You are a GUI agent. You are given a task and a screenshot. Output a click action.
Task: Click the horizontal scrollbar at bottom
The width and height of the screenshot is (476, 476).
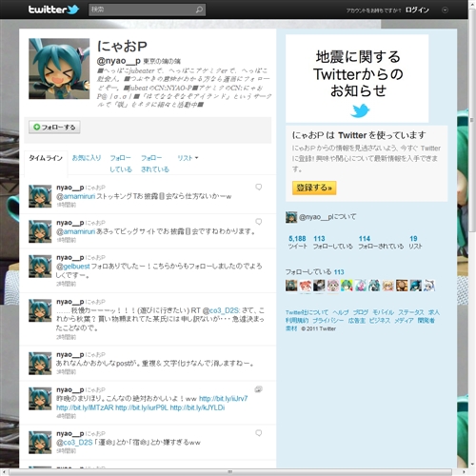[x=230, y=472]
